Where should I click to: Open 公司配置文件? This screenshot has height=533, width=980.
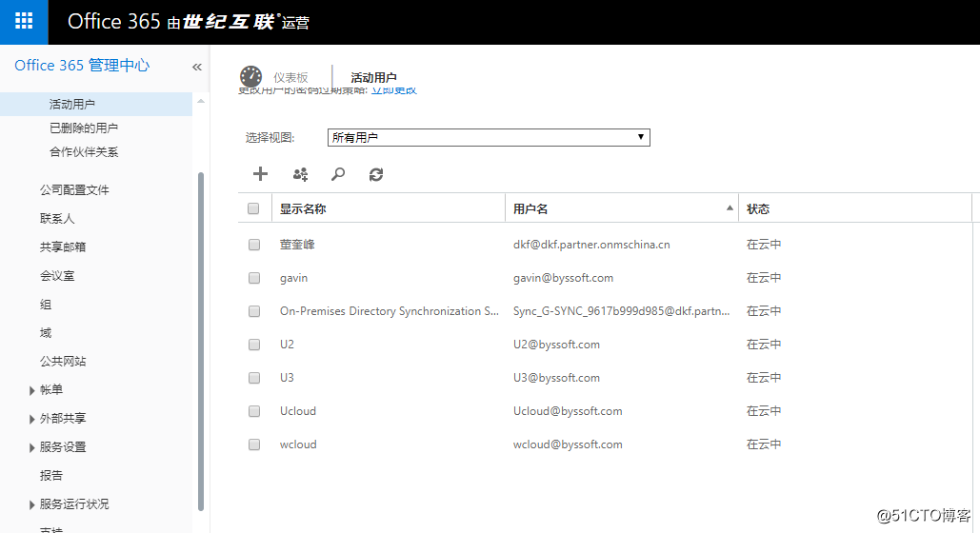(x=74, y=190)
